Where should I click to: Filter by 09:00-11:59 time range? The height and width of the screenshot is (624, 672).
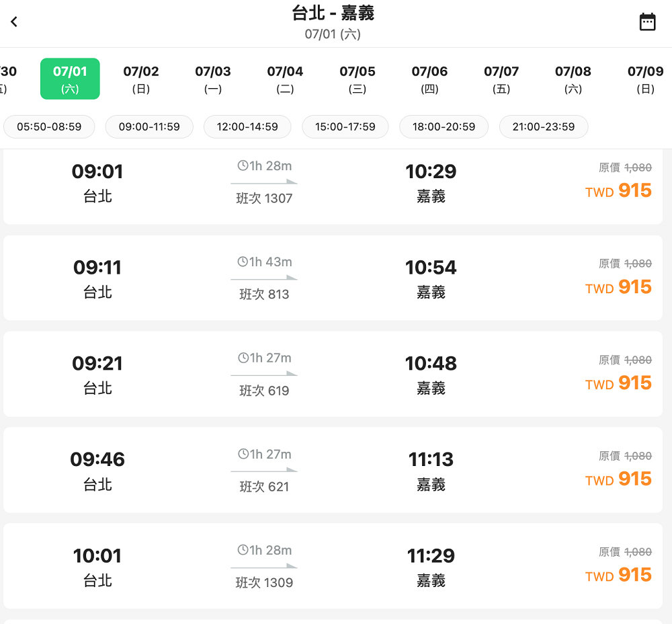[x=149, y=126]
